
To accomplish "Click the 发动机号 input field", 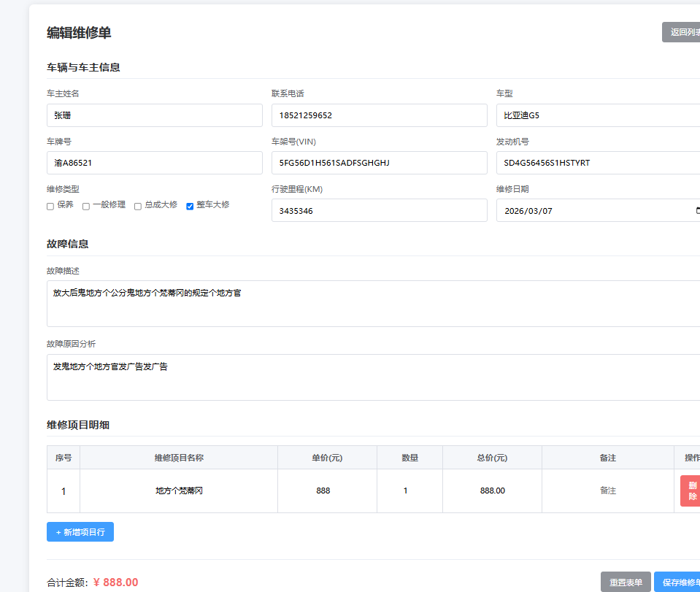I will coord(599,163).
